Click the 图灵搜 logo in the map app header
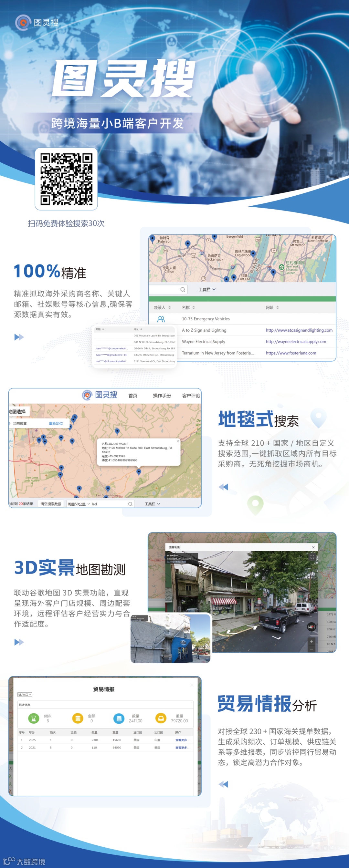Viewport: 349px width, 868px height. click(x=100, y=395)
